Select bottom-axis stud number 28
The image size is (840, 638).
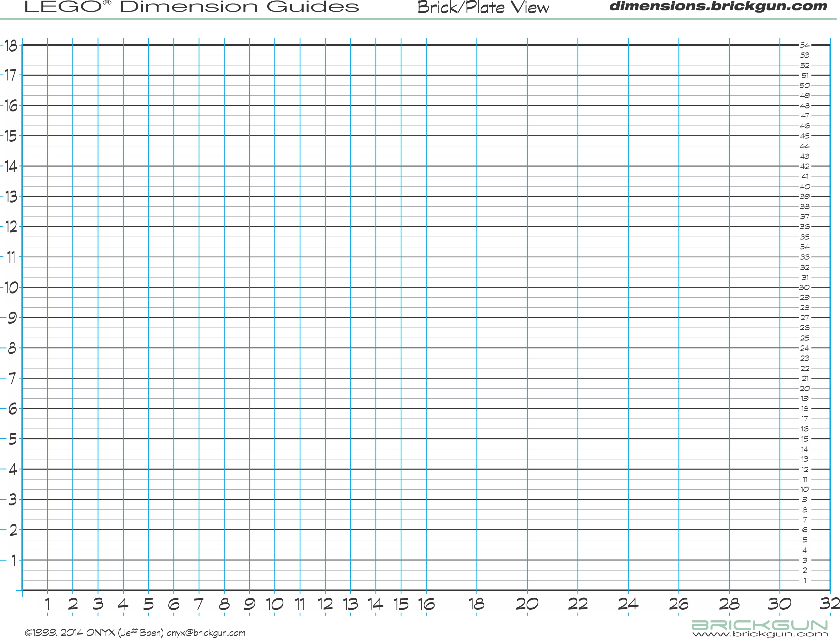729,604
